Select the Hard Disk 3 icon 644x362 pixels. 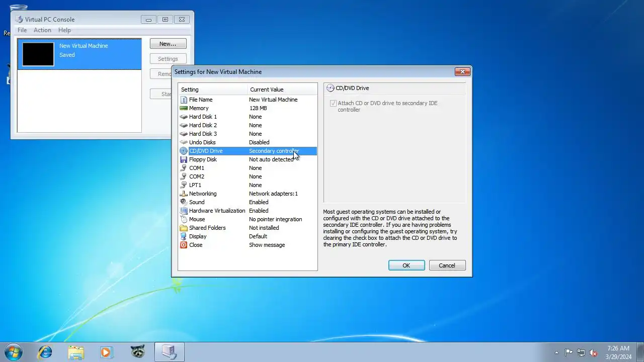point(184,134)
